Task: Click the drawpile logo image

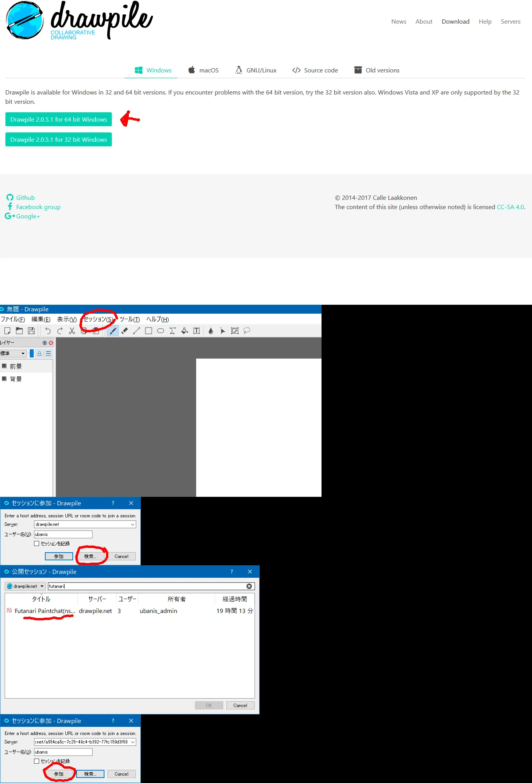Action: (x=79, y=20)
